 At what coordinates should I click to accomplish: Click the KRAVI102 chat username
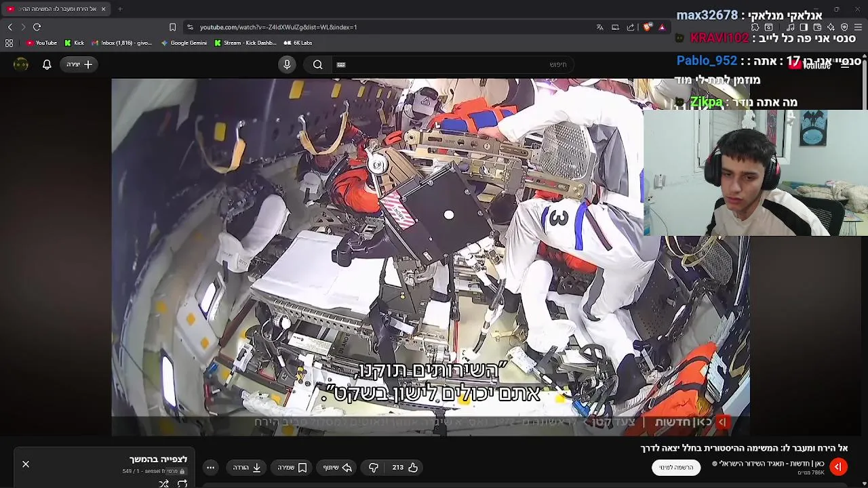pos(719,38)
